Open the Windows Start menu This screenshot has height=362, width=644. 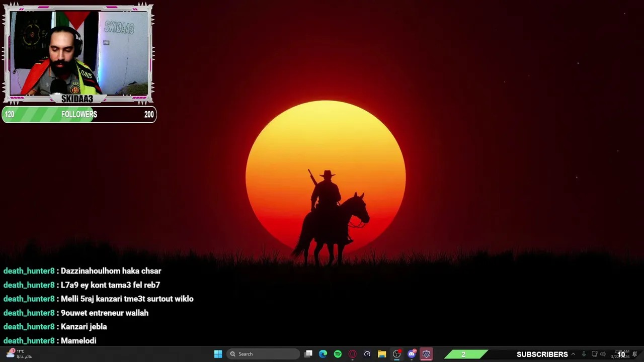[x=218, y=354]
